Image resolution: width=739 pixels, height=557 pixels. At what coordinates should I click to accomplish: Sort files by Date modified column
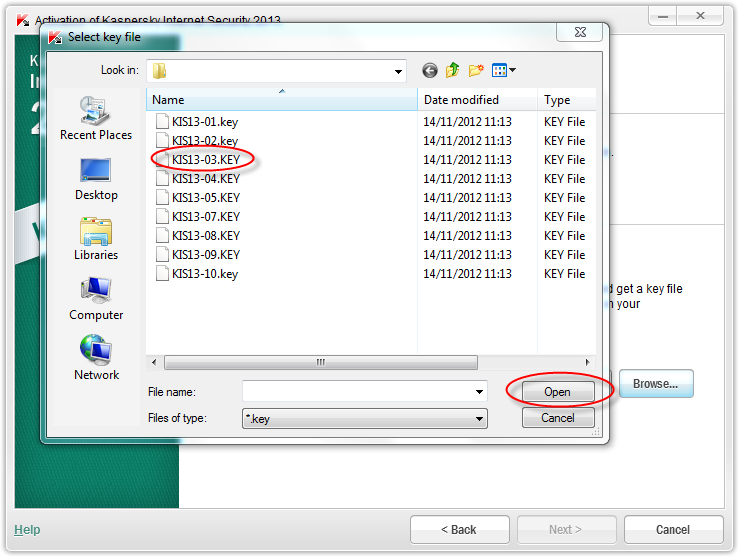coord(477,100)
